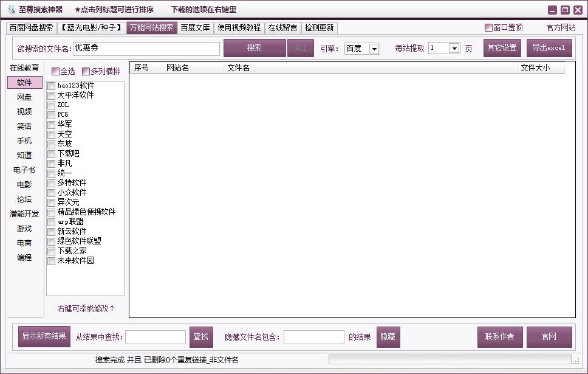588x374 pixels.
Task: Enable the 窗口置顶 checkbox
Action: pos(488,27)
